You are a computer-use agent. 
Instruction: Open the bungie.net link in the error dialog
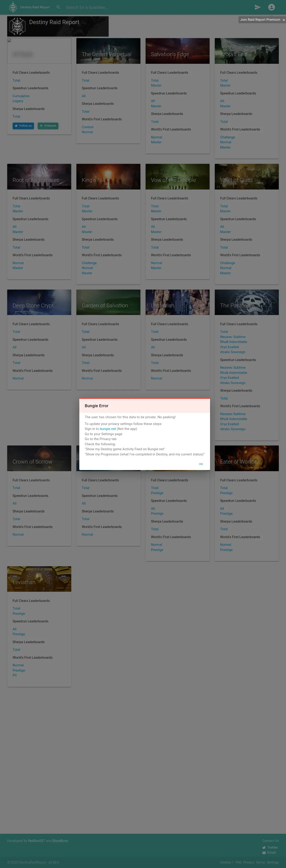click(108, 429)
